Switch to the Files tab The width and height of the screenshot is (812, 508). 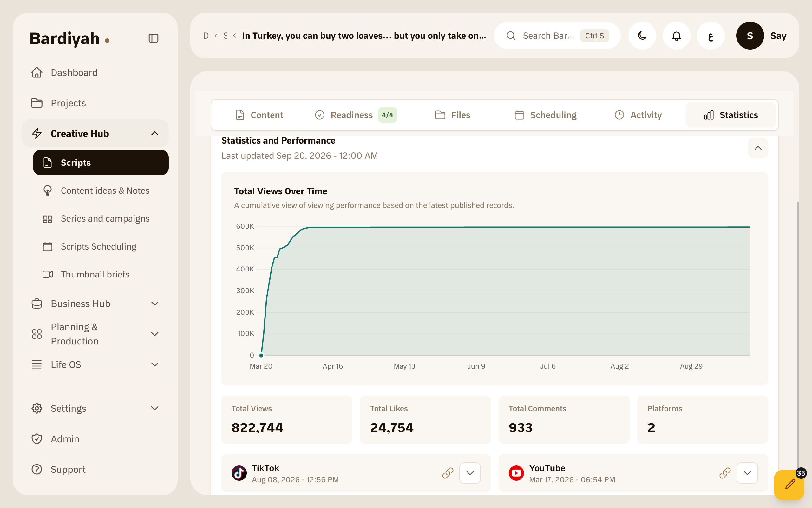click(452, 115)
